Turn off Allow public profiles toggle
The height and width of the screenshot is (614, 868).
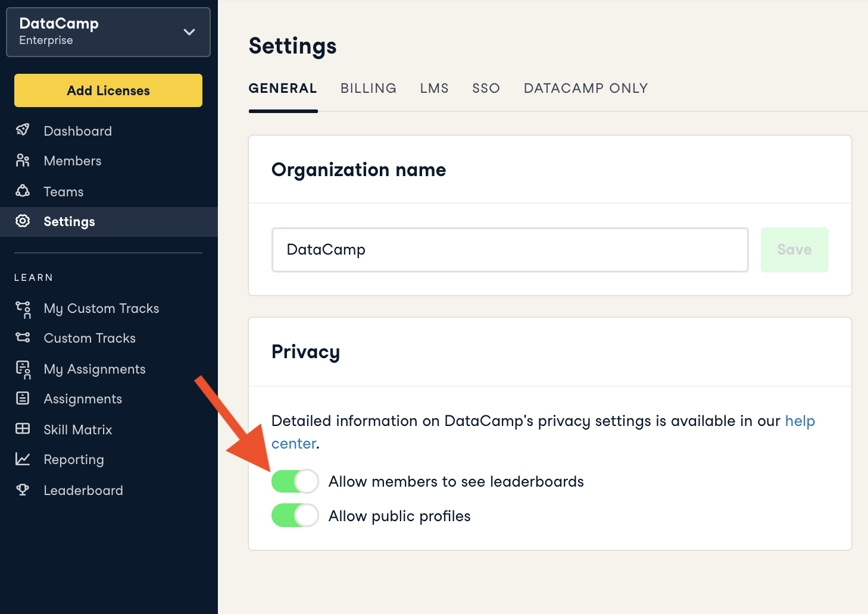point(295,516)
